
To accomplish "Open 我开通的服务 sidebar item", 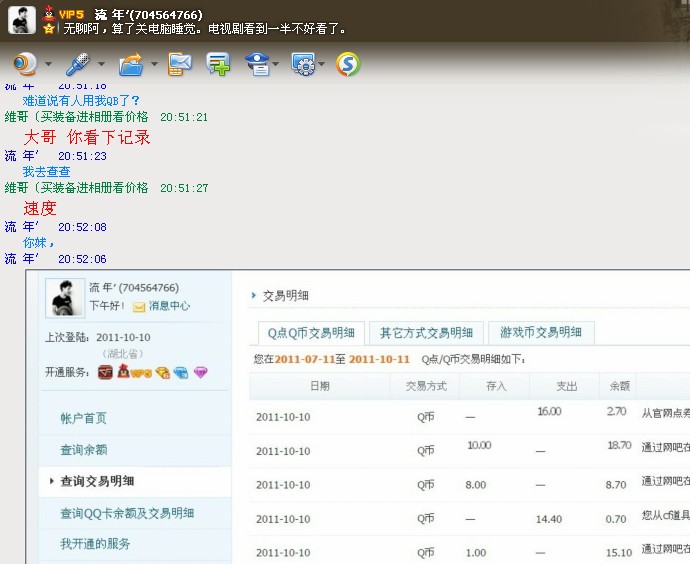I will click(95, 544).
